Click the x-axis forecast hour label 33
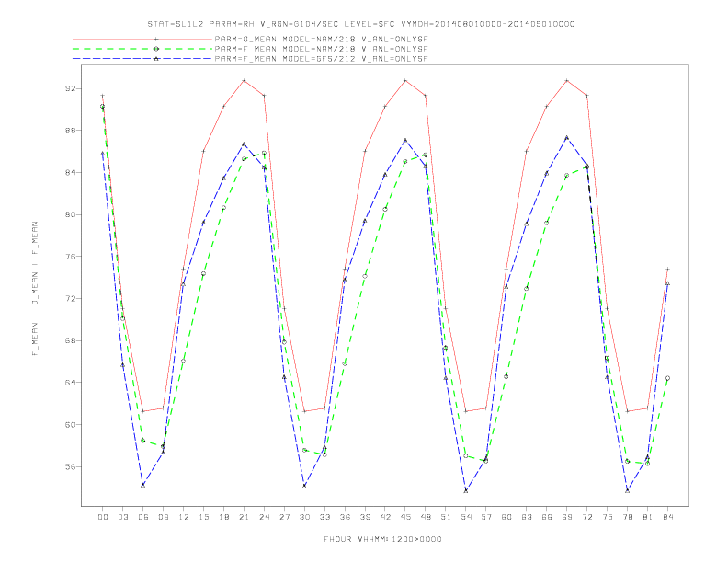Viewport: 728px width, 563px height. tap(324, 517)
